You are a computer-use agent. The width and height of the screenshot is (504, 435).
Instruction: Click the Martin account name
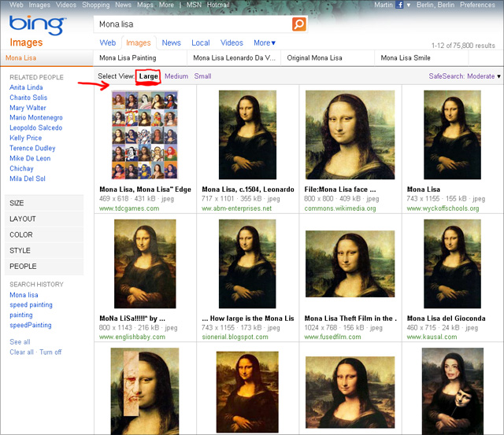point(384,5)
